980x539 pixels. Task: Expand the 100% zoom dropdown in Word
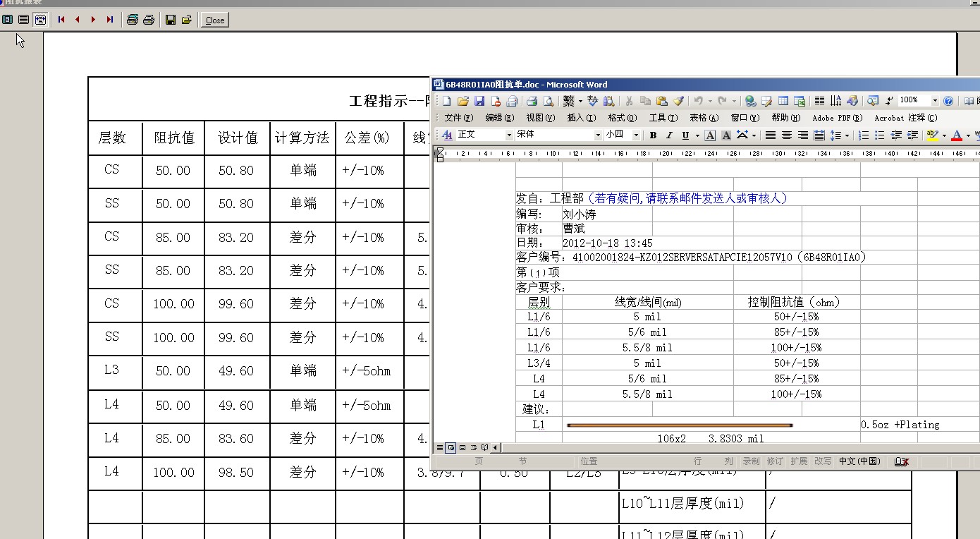point(935,101)
